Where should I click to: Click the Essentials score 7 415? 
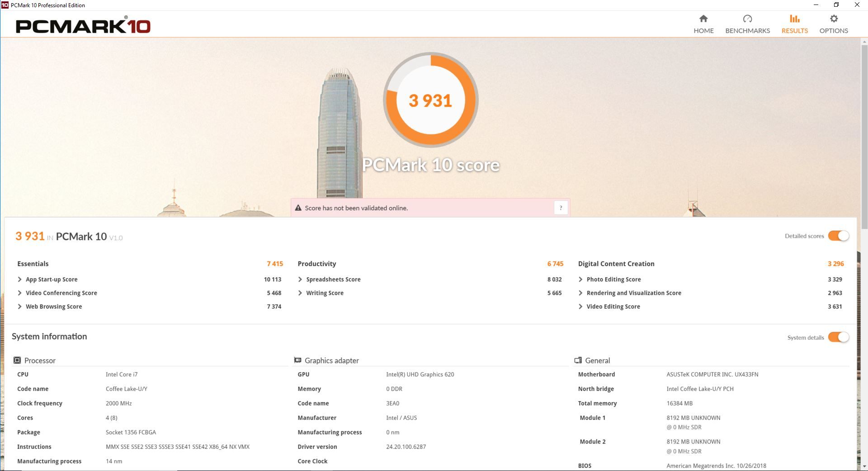pyautogui.click(x=275, y=264)
